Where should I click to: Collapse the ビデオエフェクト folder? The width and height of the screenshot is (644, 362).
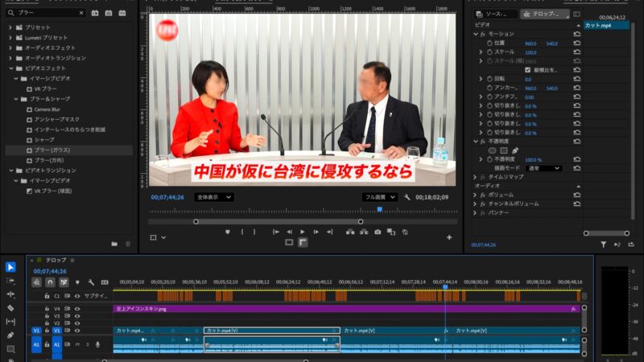(x=19, y=68)
